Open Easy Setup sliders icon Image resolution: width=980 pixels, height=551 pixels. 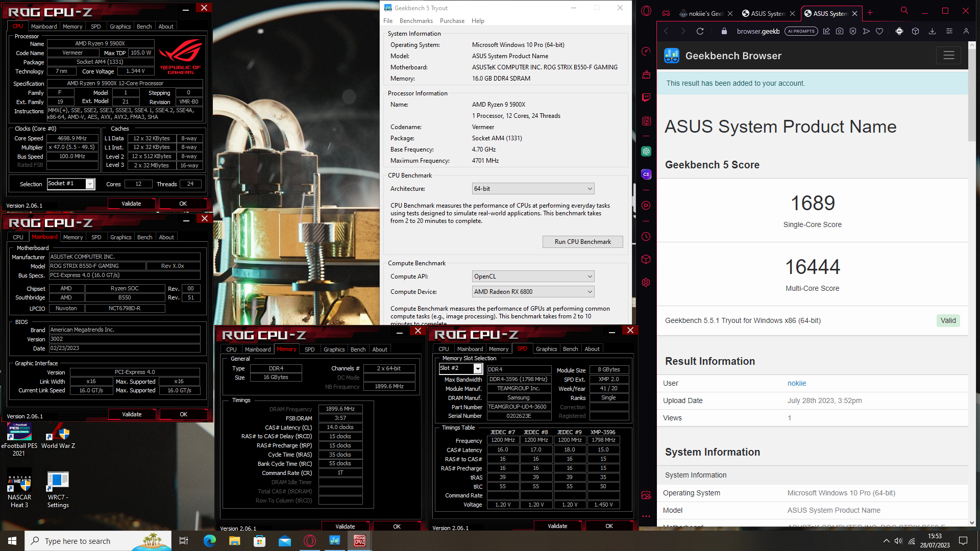click(x=949, y=31)
